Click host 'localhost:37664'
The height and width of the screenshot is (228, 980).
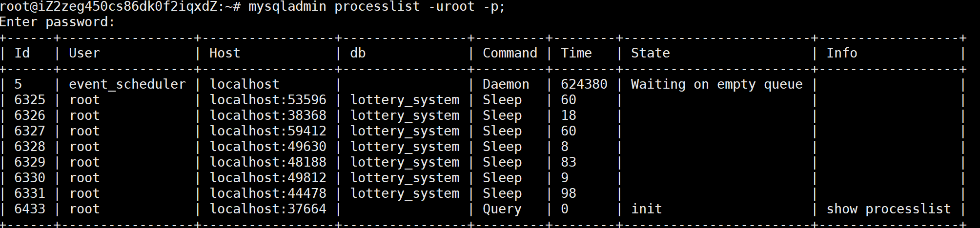268,209
